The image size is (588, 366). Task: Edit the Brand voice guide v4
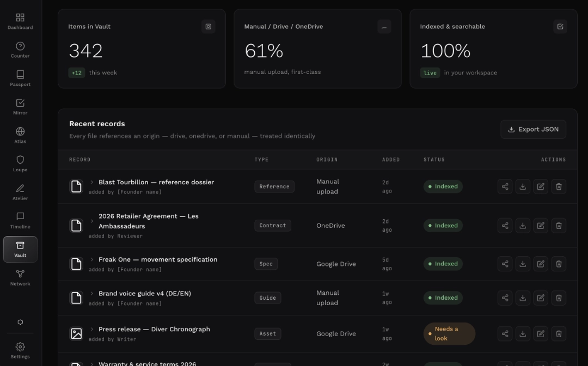[x=541, y=298]
